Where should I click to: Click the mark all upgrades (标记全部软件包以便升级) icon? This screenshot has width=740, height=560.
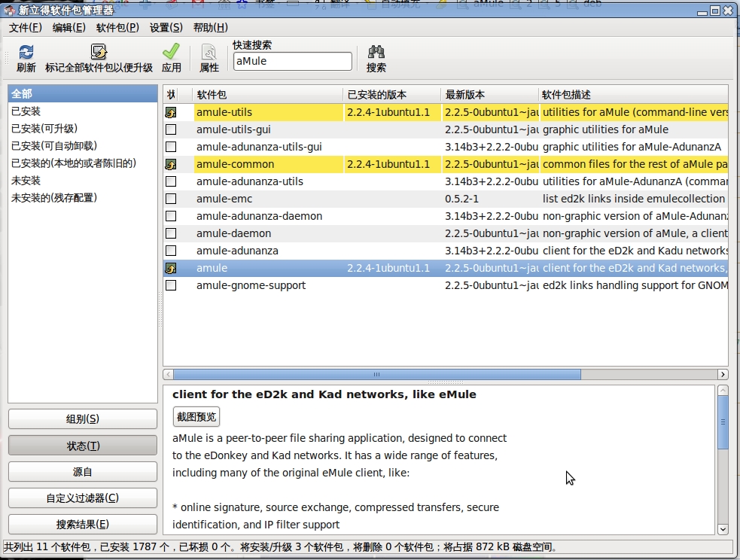(x=99, y=52)
